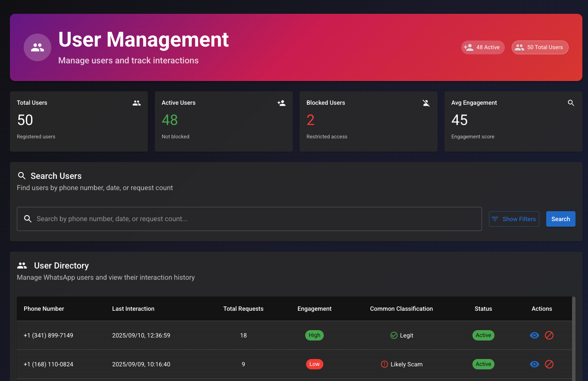This screenshot has height=381, width=588.
Task: Click the 2025/09/10, 12:36:59 timestamp cell
Action: click(141, 335)
